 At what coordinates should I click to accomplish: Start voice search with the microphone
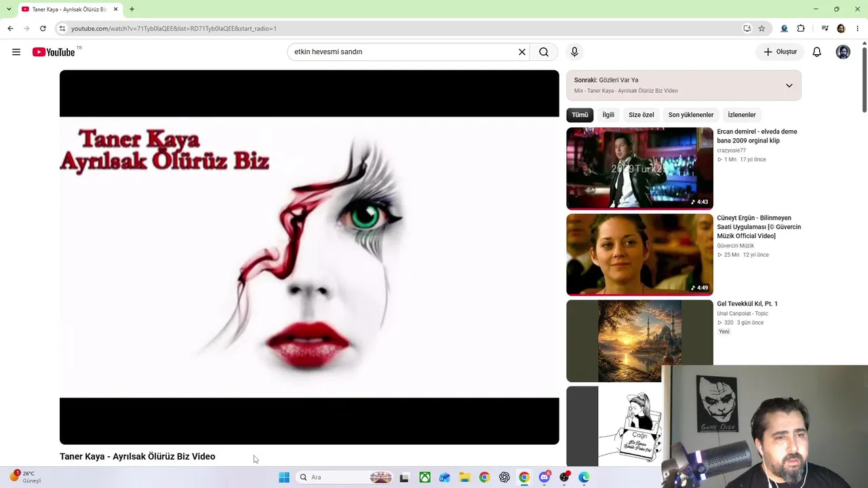(574, 52)
